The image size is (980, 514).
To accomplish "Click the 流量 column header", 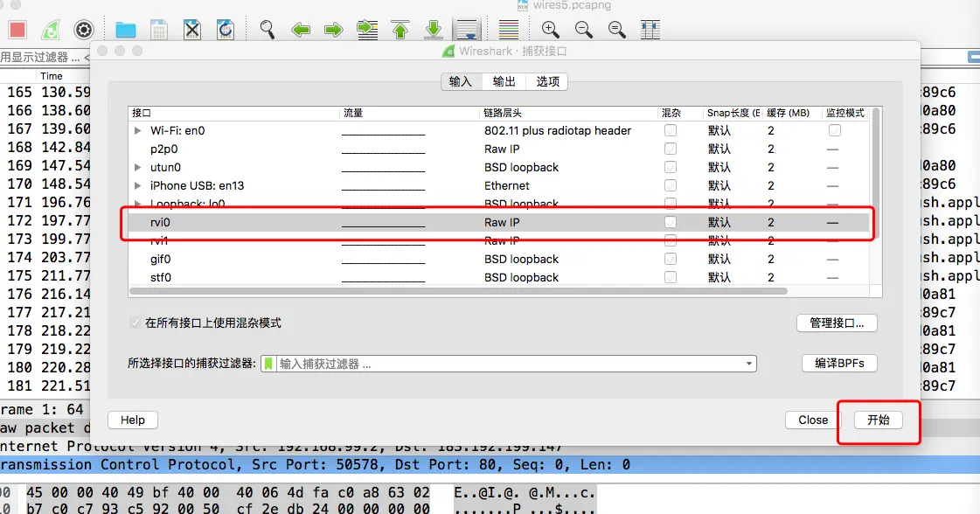I will tap(410, 113).
